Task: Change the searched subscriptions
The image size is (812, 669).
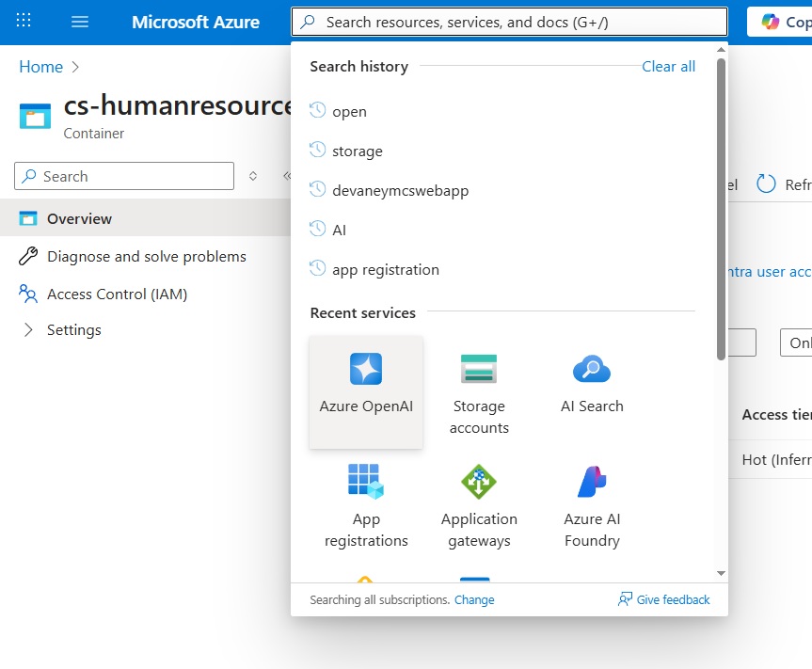Action: pyautogui.click(x=474, y=599)
